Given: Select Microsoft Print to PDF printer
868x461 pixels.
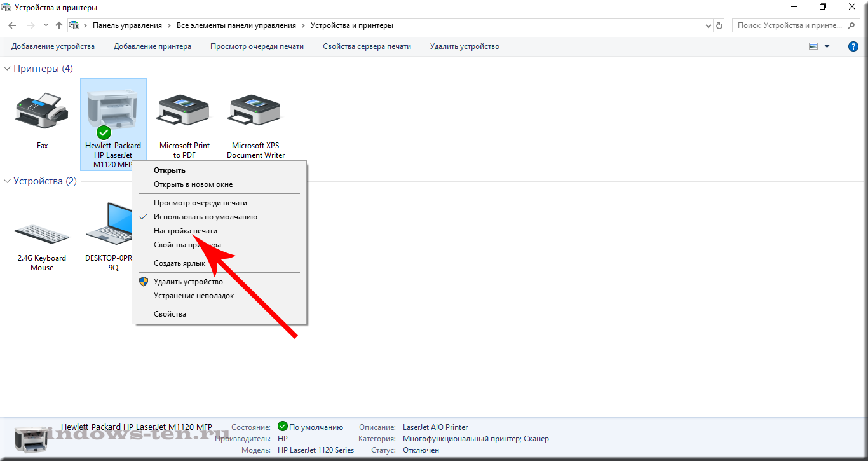Looking at the screenshot, I should click(184, 111).
